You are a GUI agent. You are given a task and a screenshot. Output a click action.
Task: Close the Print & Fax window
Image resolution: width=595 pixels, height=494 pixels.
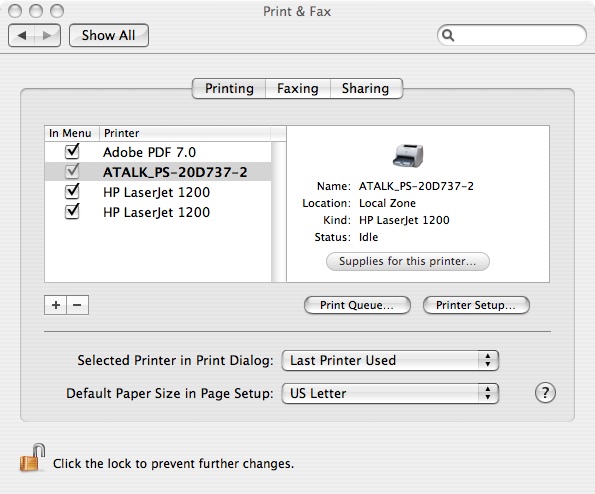[x=15, y=11]
